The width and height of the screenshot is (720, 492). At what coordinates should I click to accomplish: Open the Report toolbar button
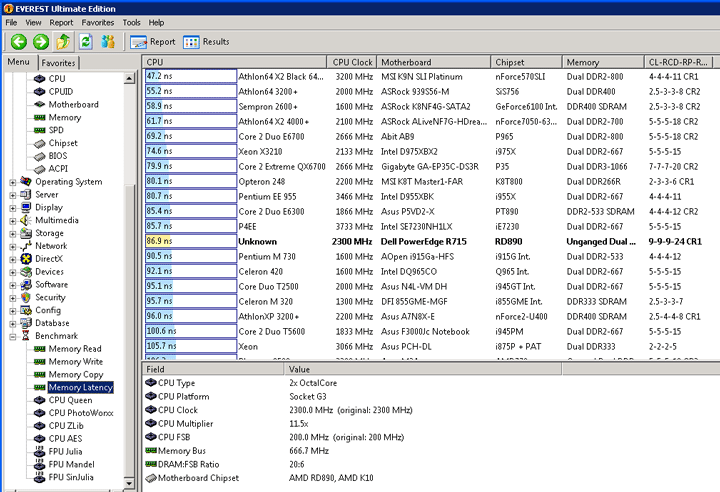153,42
